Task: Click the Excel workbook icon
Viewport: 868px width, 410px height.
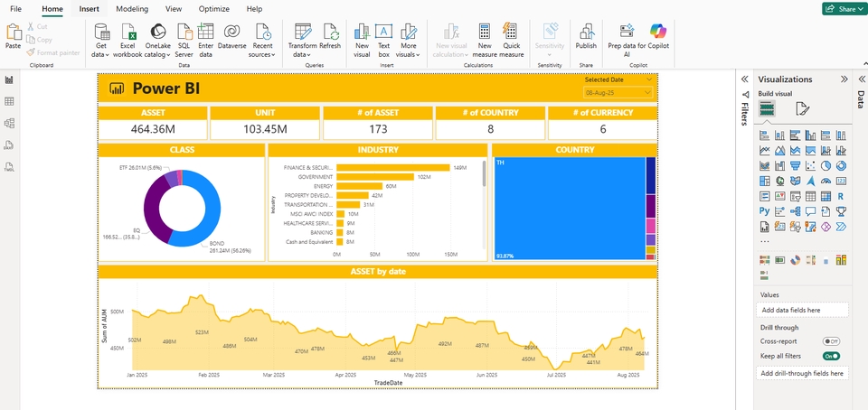Action: (x=127, y=33)
